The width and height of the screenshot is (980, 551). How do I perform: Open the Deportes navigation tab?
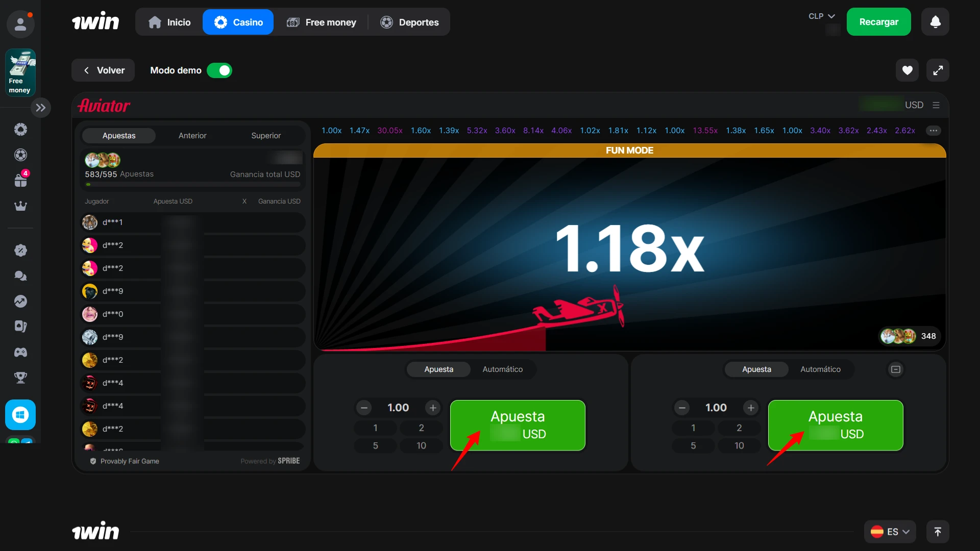point(409,22)
